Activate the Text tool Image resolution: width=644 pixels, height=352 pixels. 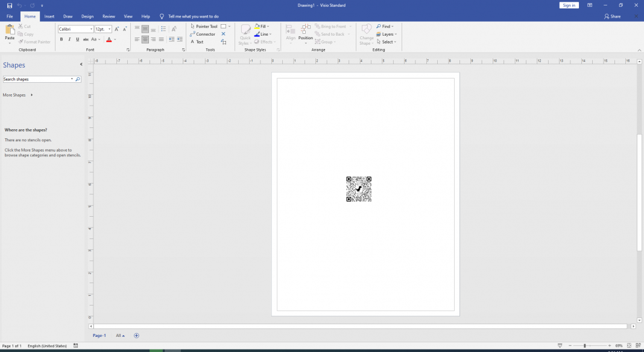(x=198, y=42)
